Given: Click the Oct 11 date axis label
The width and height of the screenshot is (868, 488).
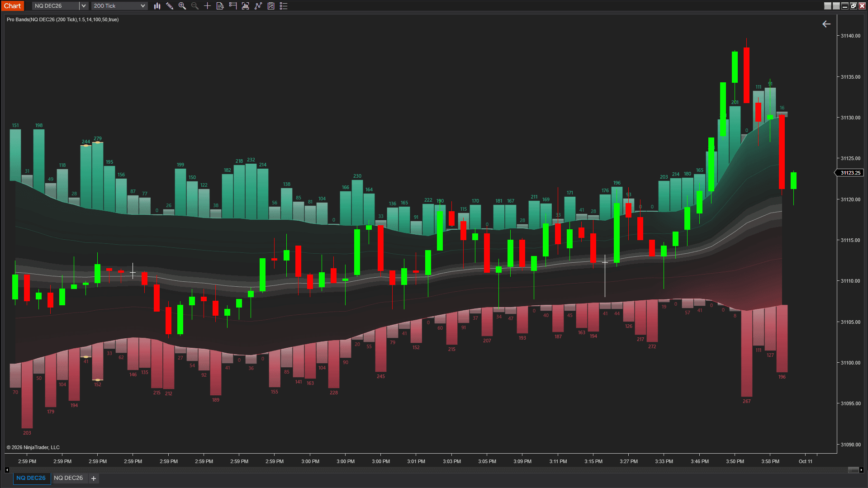Looking at the screenshot, I should (806, 461).
